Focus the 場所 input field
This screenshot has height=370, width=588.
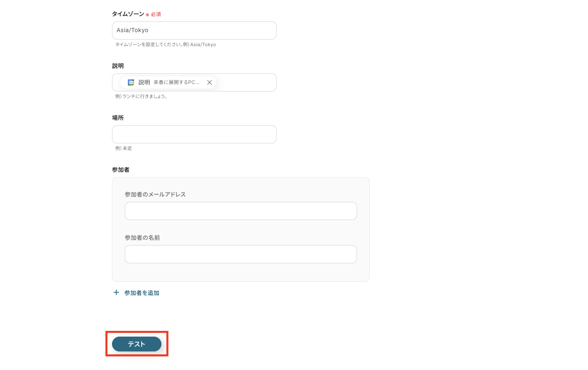tap(194, 134)
